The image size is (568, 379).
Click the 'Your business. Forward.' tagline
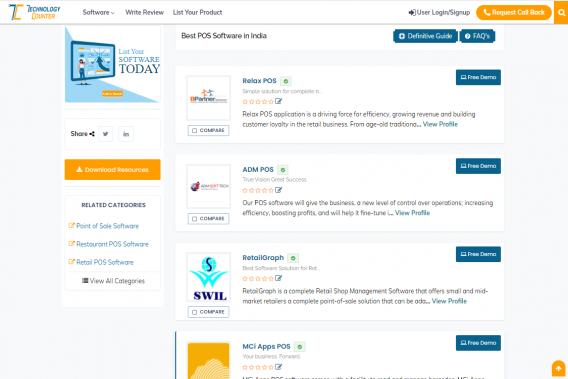[271, 357]
